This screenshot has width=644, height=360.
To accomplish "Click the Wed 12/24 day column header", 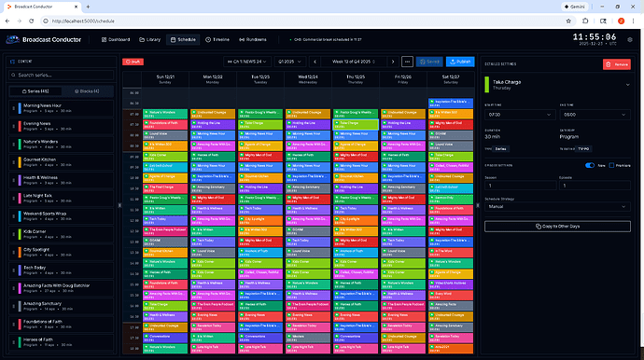I will [308, 79].
